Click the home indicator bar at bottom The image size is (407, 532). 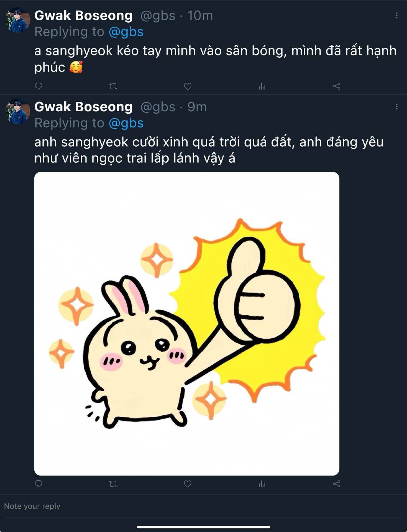click(203, 527)
